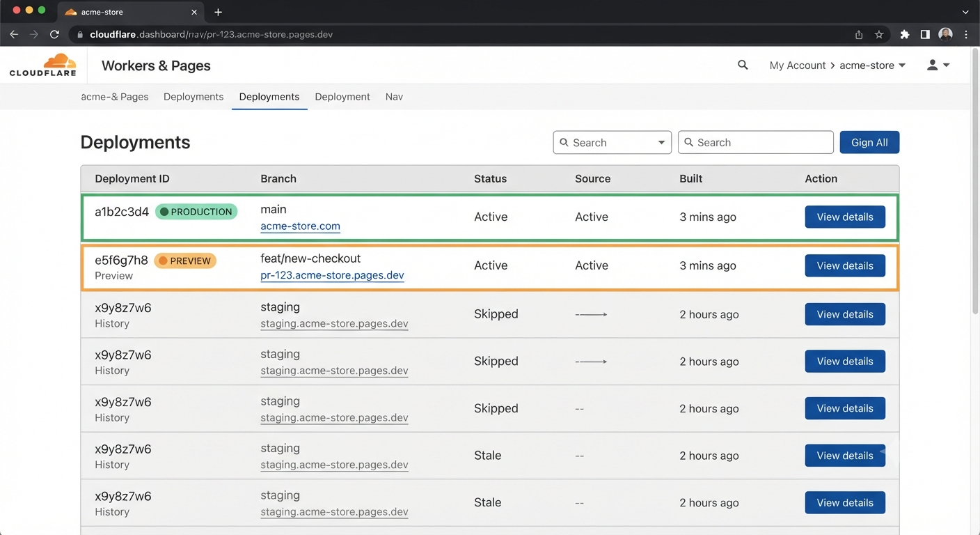Screen dimensions: 980x535
Task: Open the user profile icon menu
Action: [x=938, y=65]
